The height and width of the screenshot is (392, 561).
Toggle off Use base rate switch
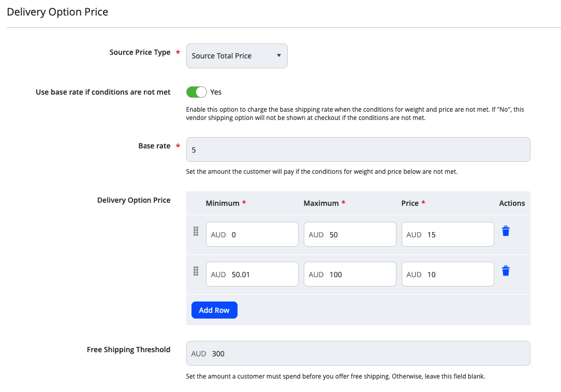coord(196,92)
